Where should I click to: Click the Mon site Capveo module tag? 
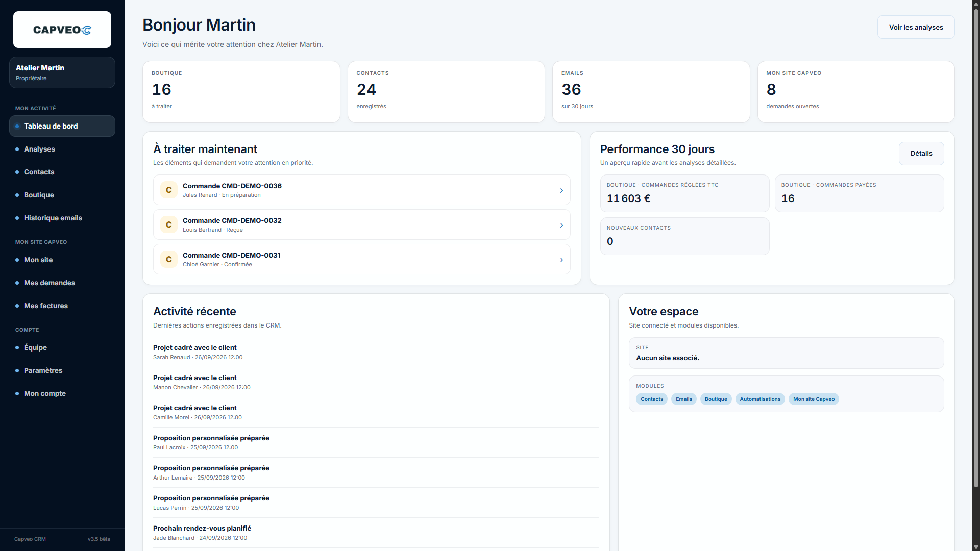pos(814,399)
